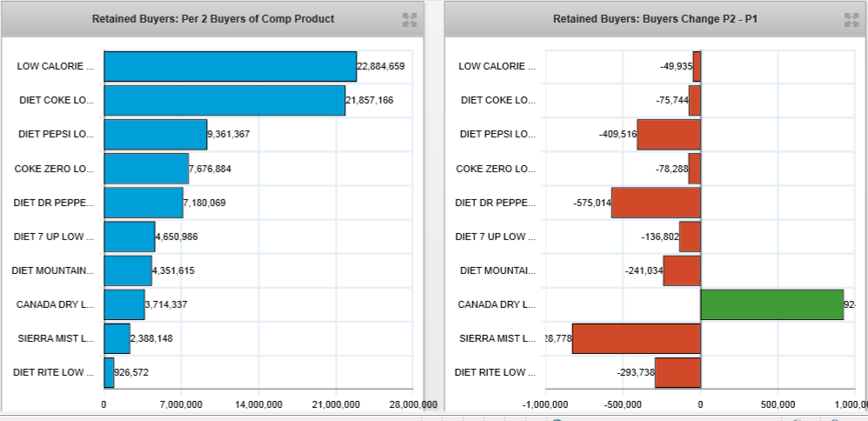This screenshot has height=421, width=868.
Task: Maximize the Per 2 Buyers of Comp Product panel
Action: click(410, 19)
